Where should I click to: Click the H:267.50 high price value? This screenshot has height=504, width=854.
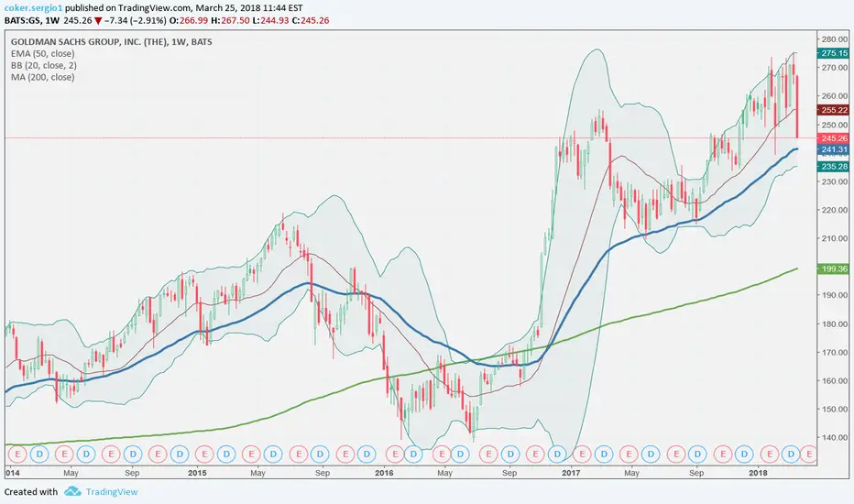pyautogui.click(x=231, y=21)
